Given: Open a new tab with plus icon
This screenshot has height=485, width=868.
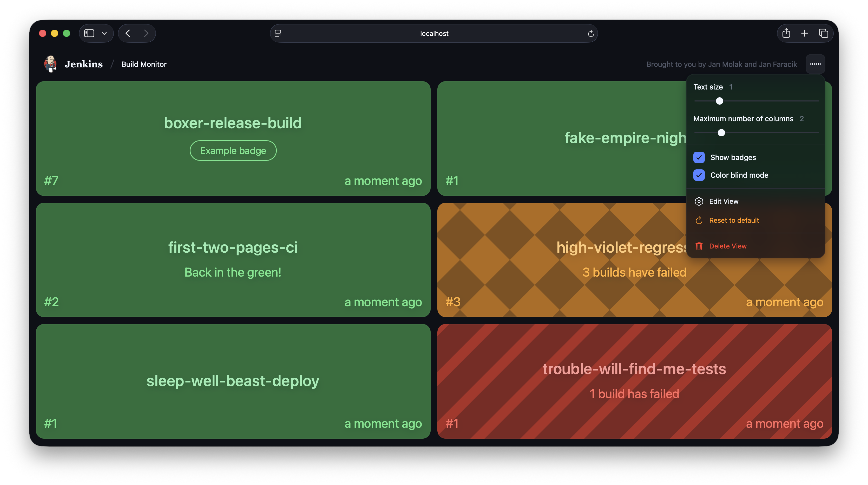Looking at the screenshot, I should click(x=805, y=33).
